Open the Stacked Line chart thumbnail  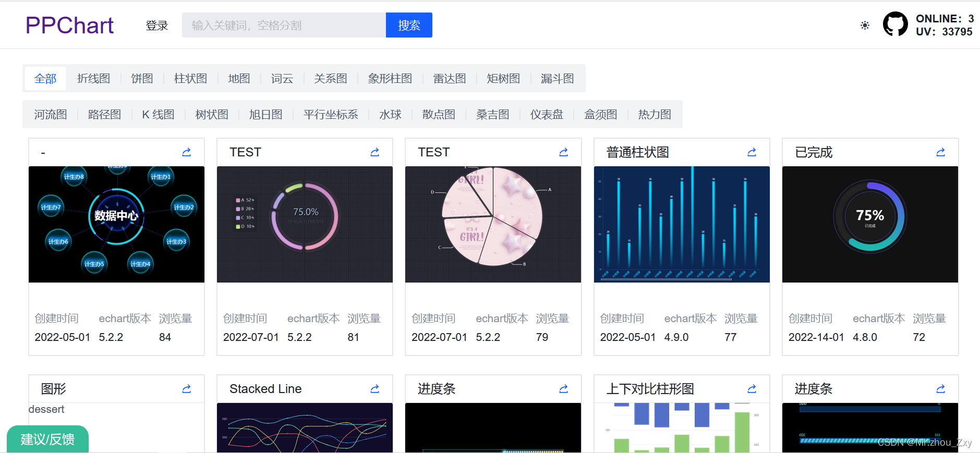click(x=305, y=427)
